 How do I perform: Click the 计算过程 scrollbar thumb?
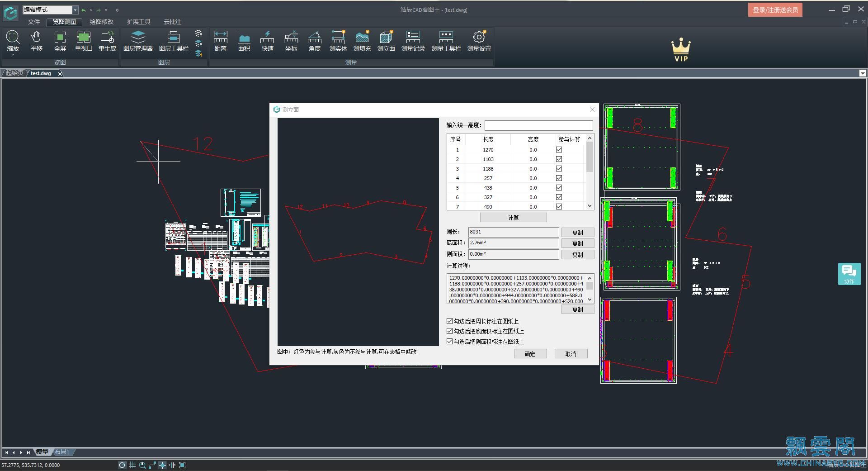(x=590, y=286)
